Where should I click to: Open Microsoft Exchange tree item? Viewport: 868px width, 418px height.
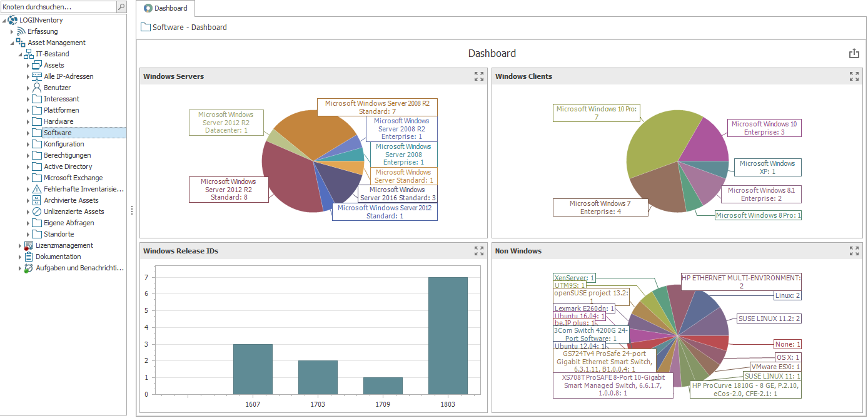[x=73, y=178]
